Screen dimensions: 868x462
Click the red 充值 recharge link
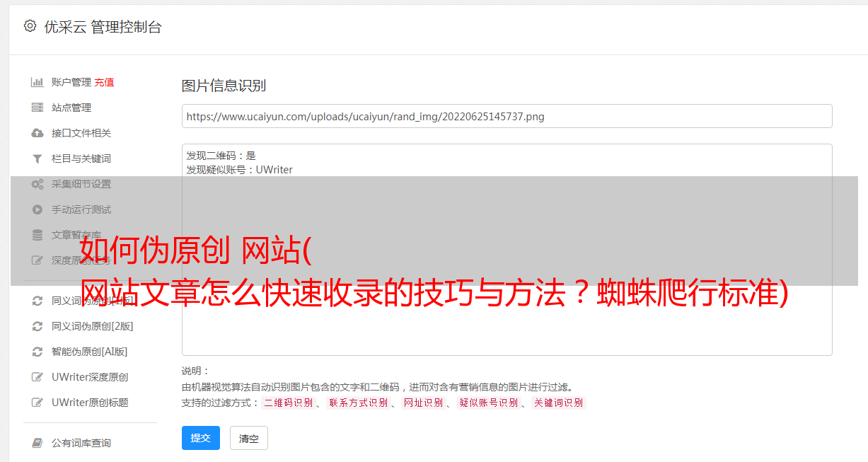tap(104, 82)
